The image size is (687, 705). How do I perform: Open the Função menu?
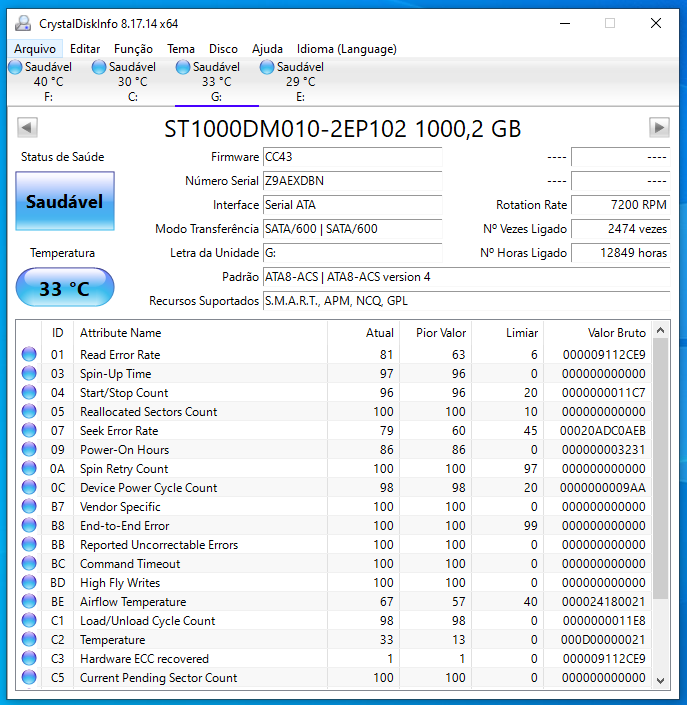click(x=133, y=49)
